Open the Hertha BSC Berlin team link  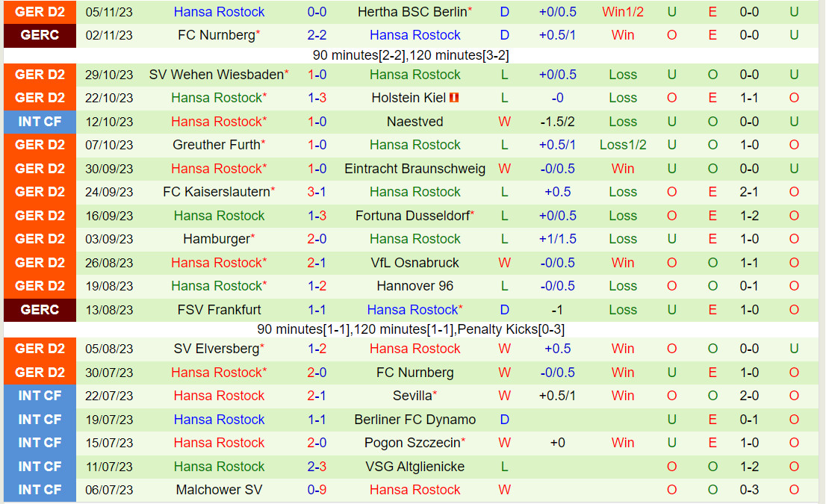(412, 12)
